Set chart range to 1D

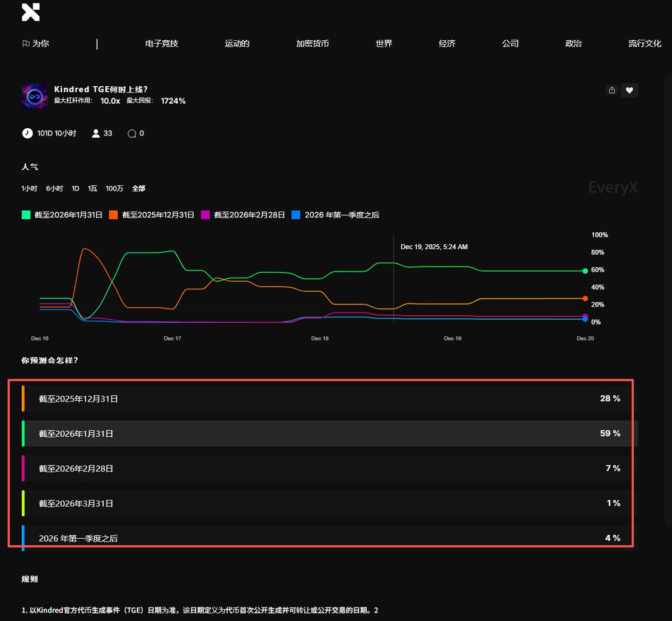coord(76,189)
